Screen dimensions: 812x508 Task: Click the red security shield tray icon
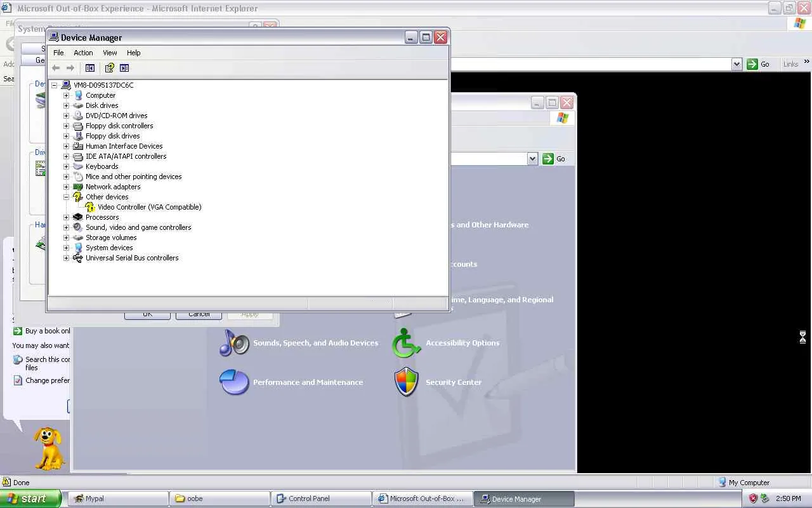click(x=753, y=498)
